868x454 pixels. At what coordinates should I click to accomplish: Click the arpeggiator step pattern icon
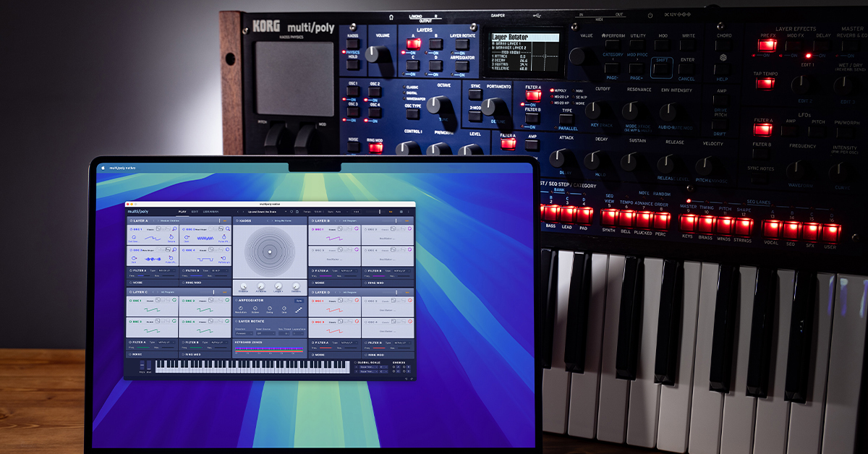(x=298, y=309)
